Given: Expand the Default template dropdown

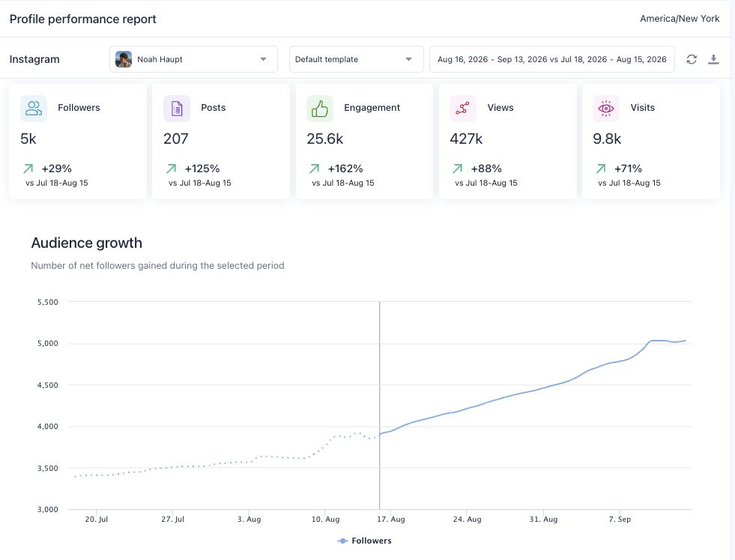Looking at the screenshot, I should 356,59.
